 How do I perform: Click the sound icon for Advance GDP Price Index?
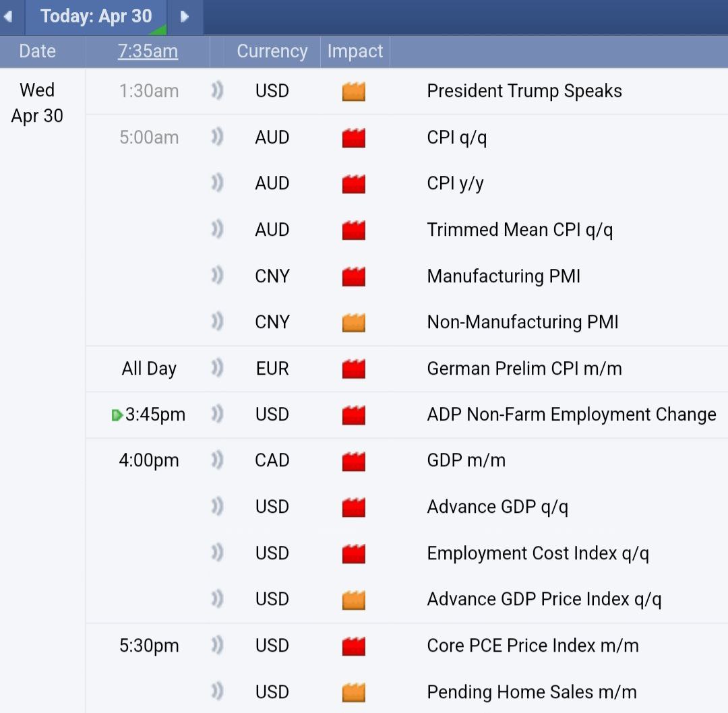click(x=217, y=599)
